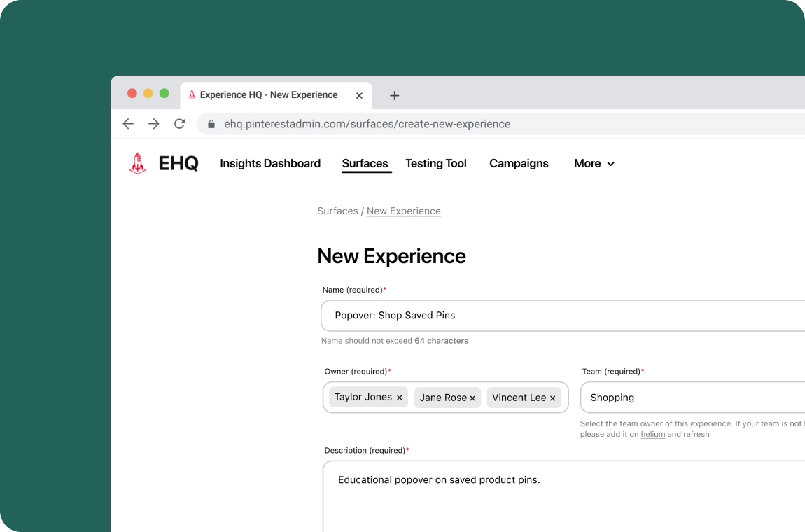
Task: Go to the Campaigns section
Action: 519,164
